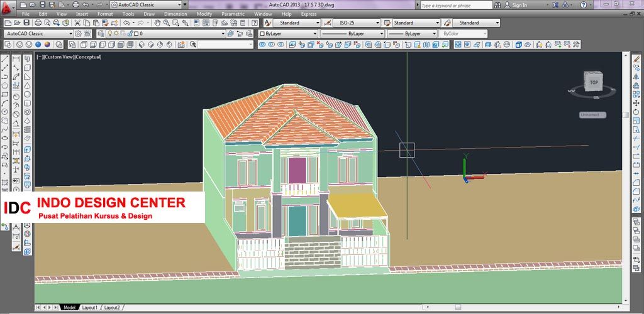Open the Properties palette icon
This screenshot has width=644, height=314.
[x=197, y=23]
